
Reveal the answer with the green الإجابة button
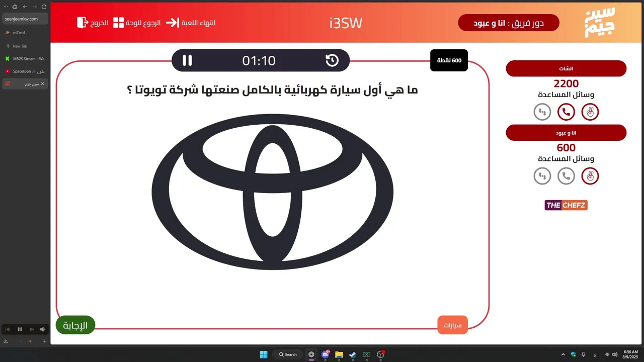pyautogui.click(x=75, y=325)
